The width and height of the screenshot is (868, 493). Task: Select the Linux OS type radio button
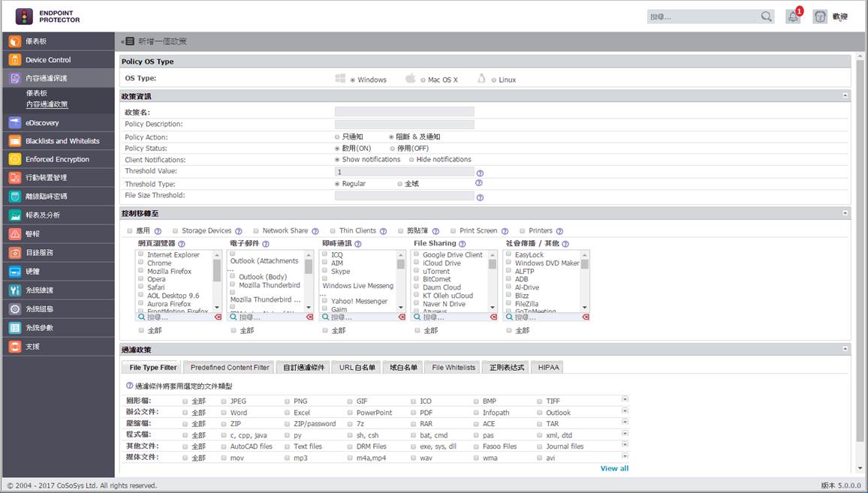[x=494, y=80]
